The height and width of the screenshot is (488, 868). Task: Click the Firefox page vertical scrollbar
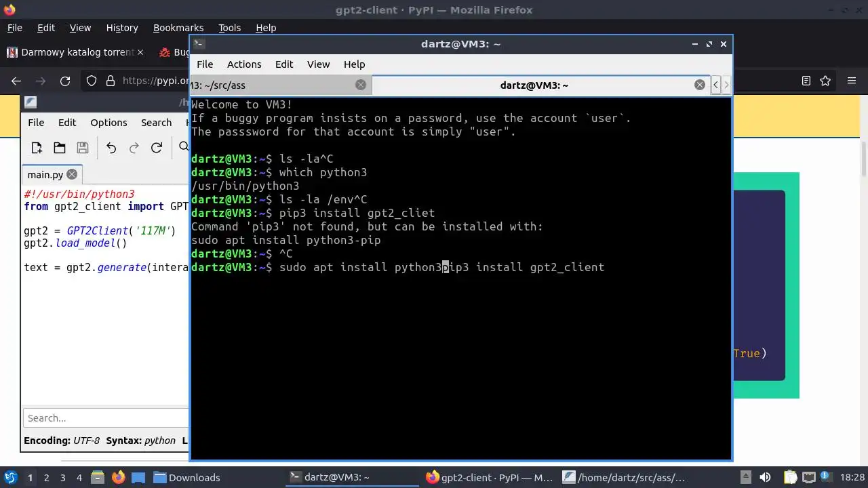pos(863,159)
